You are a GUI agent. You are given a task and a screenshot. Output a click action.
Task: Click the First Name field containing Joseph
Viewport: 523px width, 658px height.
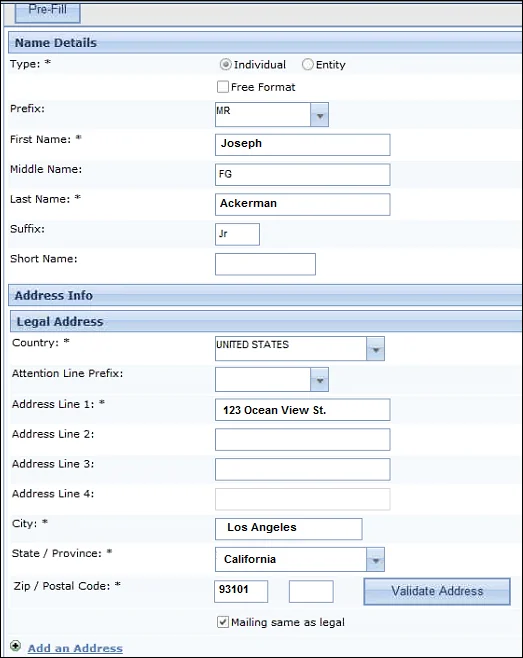click(x=303, y=145)
